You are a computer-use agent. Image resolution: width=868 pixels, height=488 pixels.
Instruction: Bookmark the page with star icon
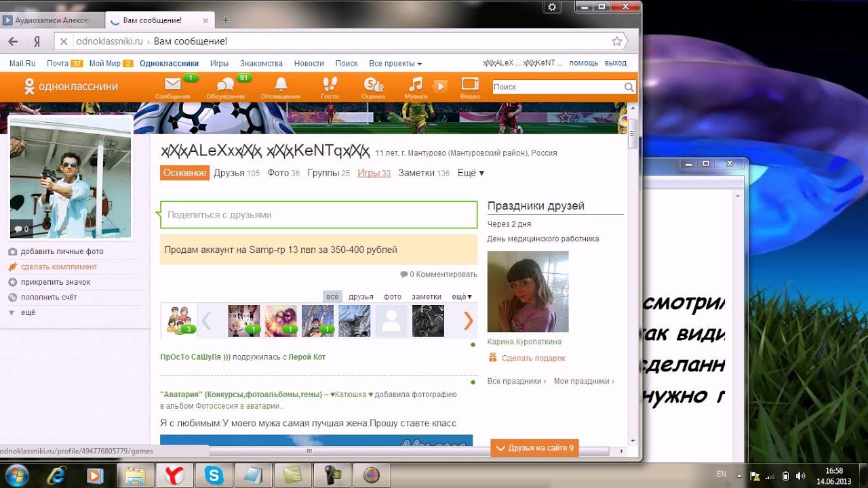(x=617, y=41)
